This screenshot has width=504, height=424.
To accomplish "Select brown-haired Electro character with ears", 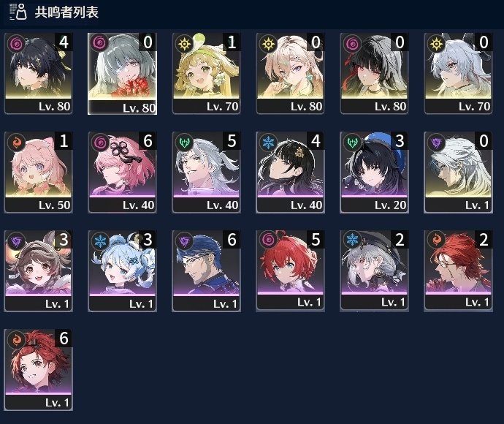I will click(x=38, y=271).
